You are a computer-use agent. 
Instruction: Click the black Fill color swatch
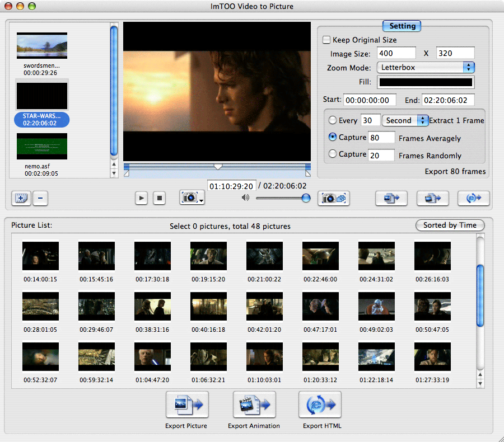[x=426, y=82]
